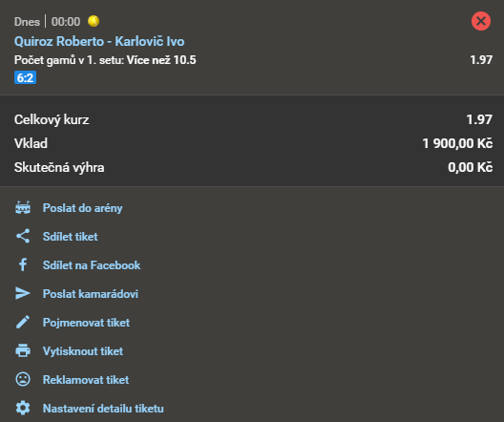Choose Sdílet tiket from the list
This screenshot has height=422, width=504.
point(70,237)
